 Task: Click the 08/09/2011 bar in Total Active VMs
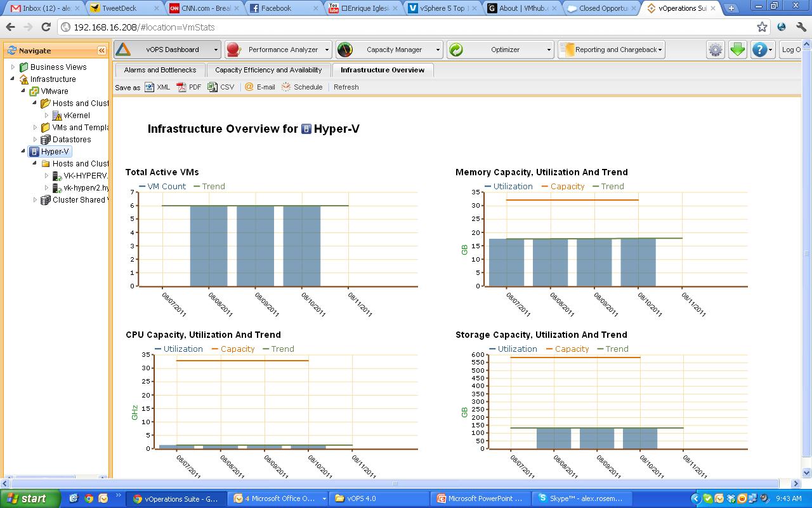[255, 246]
